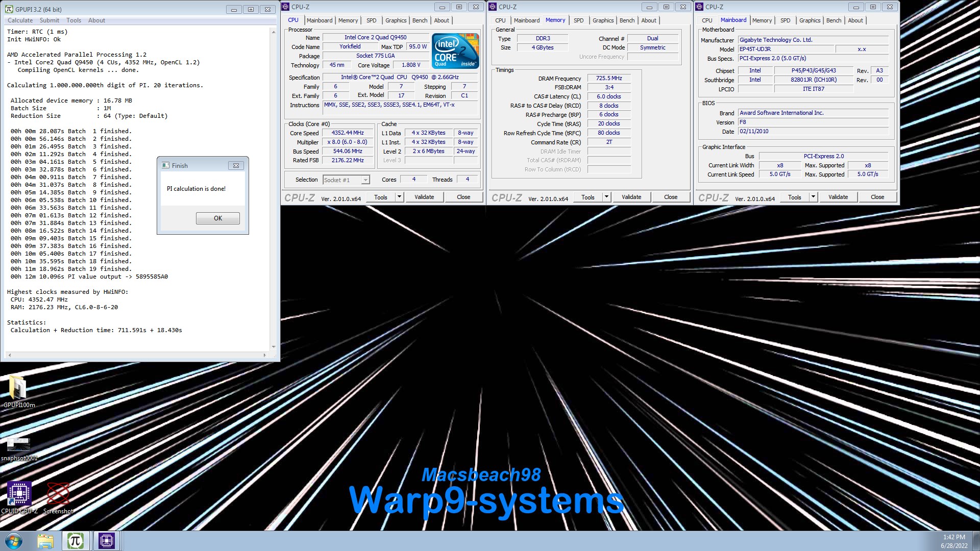
Task: Click the mainboard model EP45T-UD3R field
Action: click(x=786, y=49)
